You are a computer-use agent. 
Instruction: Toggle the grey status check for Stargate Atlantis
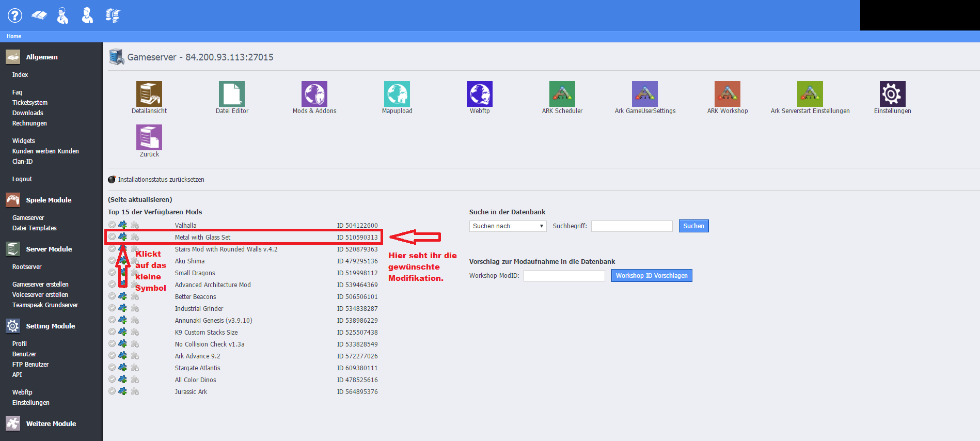pos(112,368)
